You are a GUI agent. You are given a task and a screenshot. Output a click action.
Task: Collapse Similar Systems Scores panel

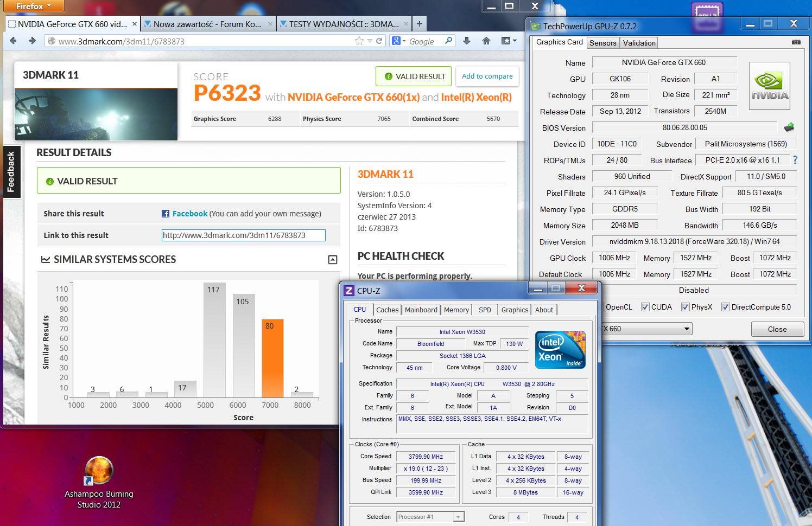click(333, 260)
